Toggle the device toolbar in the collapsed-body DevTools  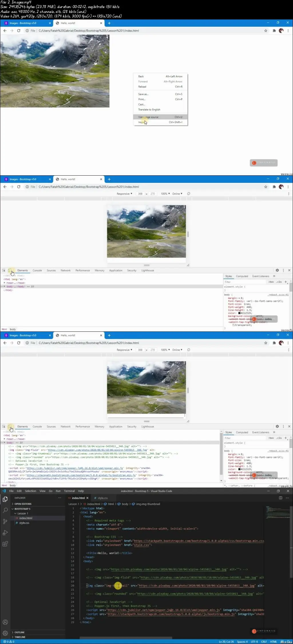click(x=10, y=270)
